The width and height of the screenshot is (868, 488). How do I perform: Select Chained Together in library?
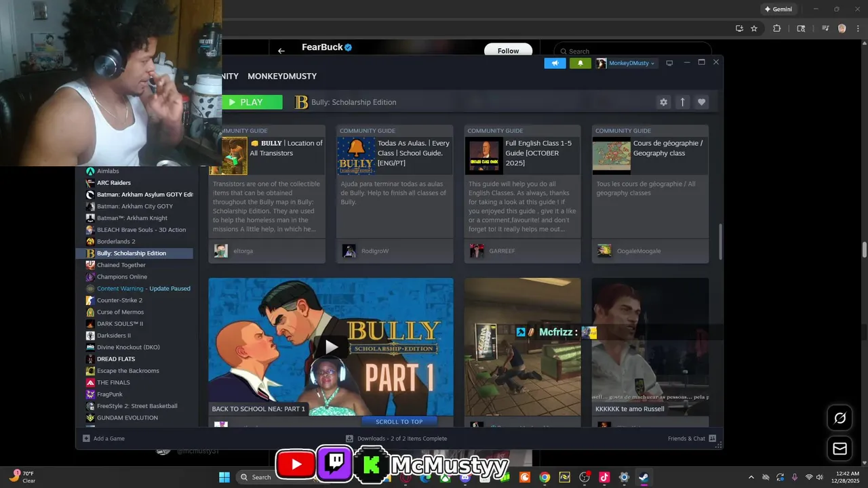click(121, 265)
